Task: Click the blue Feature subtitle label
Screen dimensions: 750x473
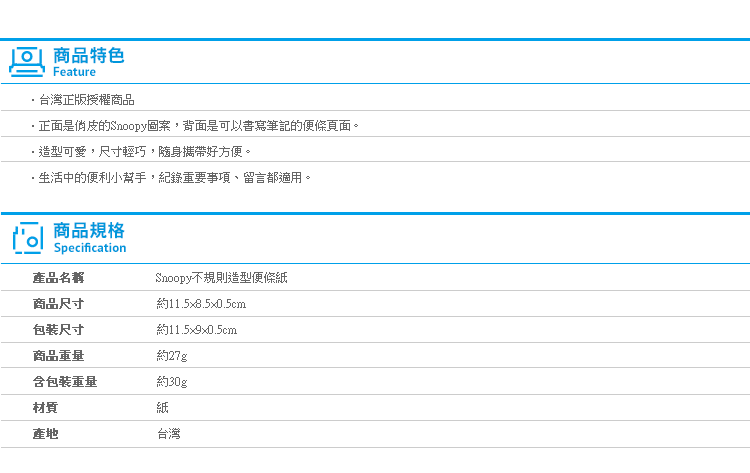Action: click(x=74, y=73)
